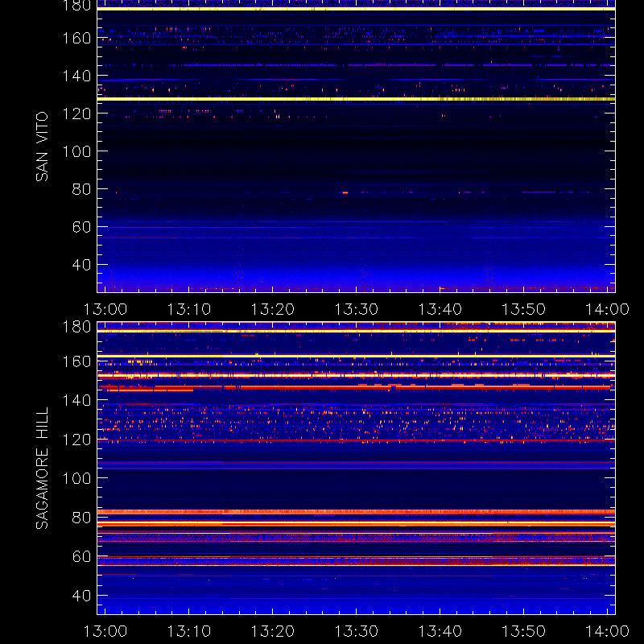Click 14:00 time label below San Vito panel

[607, 309]
